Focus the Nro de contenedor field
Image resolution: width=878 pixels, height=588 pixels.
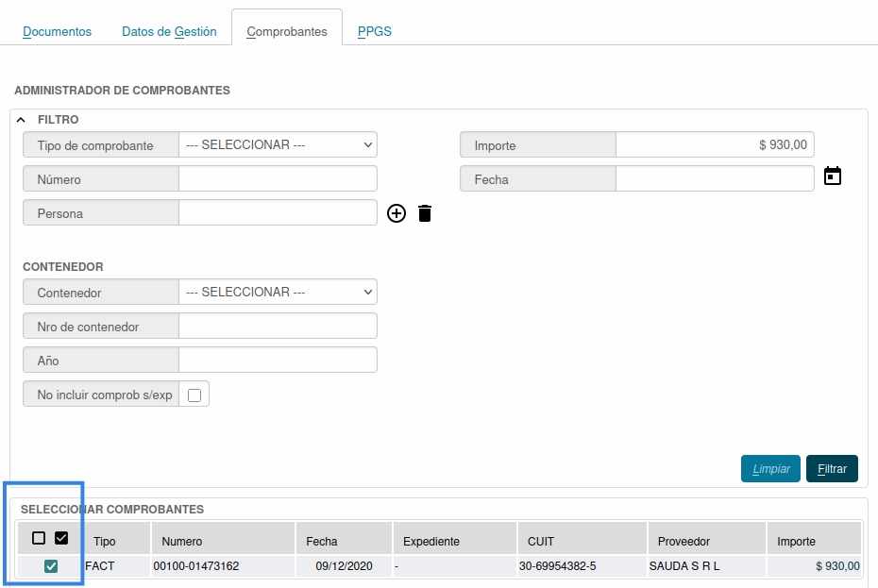pyautogui.click(x=278, y=327)
